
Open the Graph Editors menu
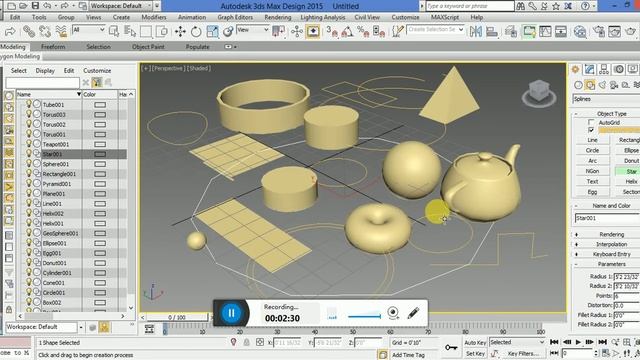(235, 17)
